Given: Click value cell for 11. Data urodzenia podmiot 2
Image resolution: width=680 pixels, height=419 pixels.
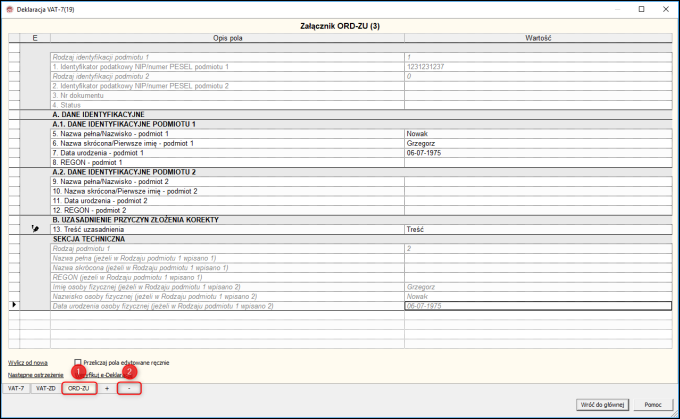Looking at the screenshot, I should coord(538,201).
